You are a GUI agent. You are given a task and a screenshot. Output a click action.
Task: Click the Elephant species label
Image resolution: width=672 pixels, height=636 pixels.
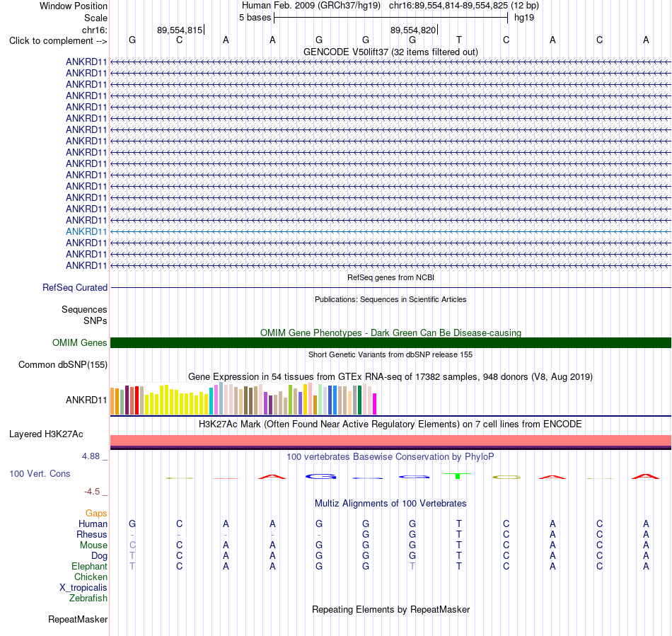point(89,566)
